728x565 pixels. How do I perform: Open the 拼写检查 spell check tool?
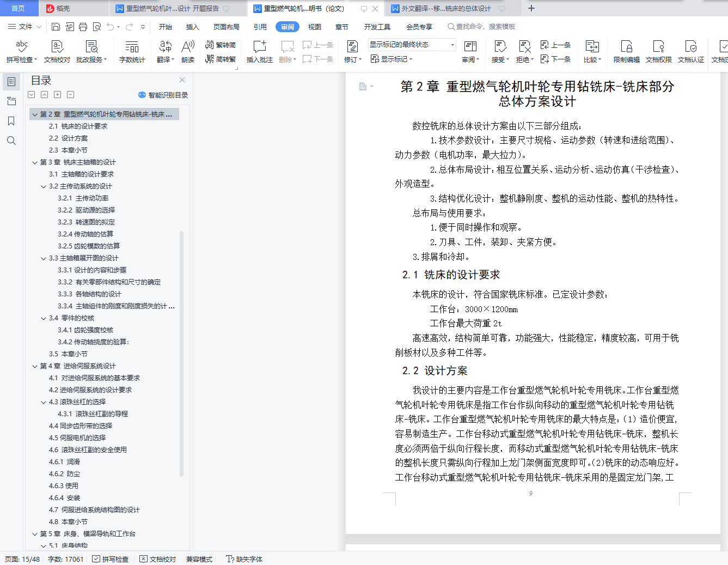tap(22, 52)
